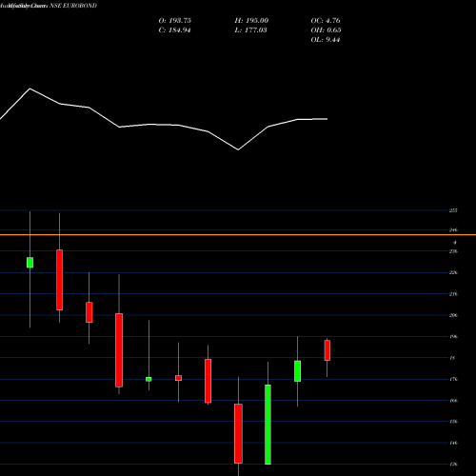Click the last red candlestick on the right

tap(327, 350)
